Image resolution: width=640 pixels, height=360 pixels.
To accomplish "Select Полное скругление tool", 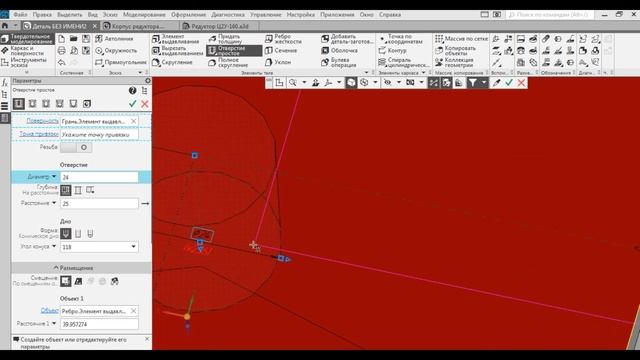I will pos(228,62).
